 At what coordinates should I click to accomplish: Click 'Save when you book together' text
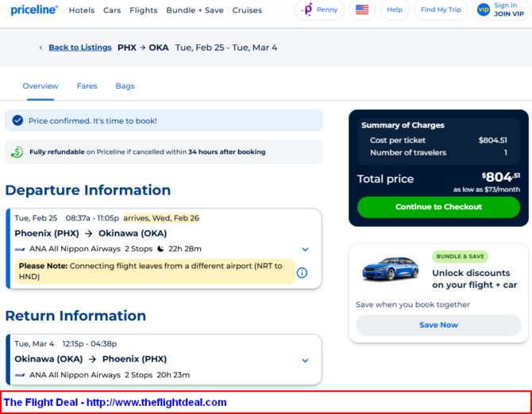pyautogui.click(x=413, y=305)
